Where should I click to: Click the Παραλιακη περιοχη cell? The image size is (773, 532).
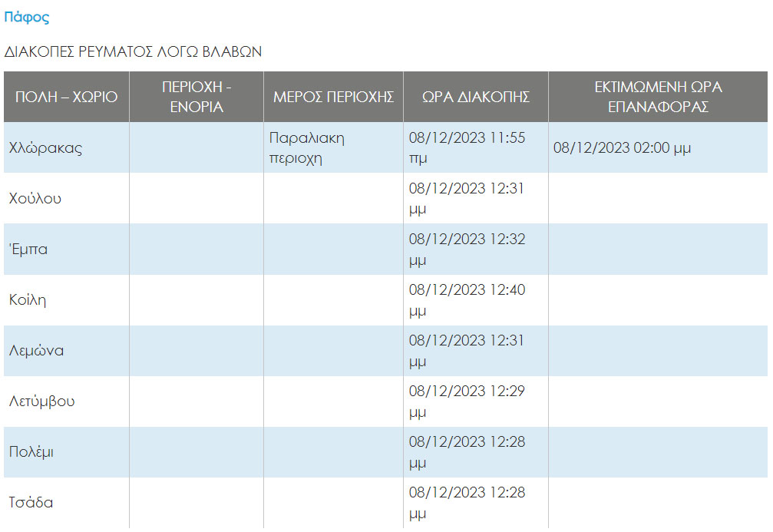[x=307, y=148]
